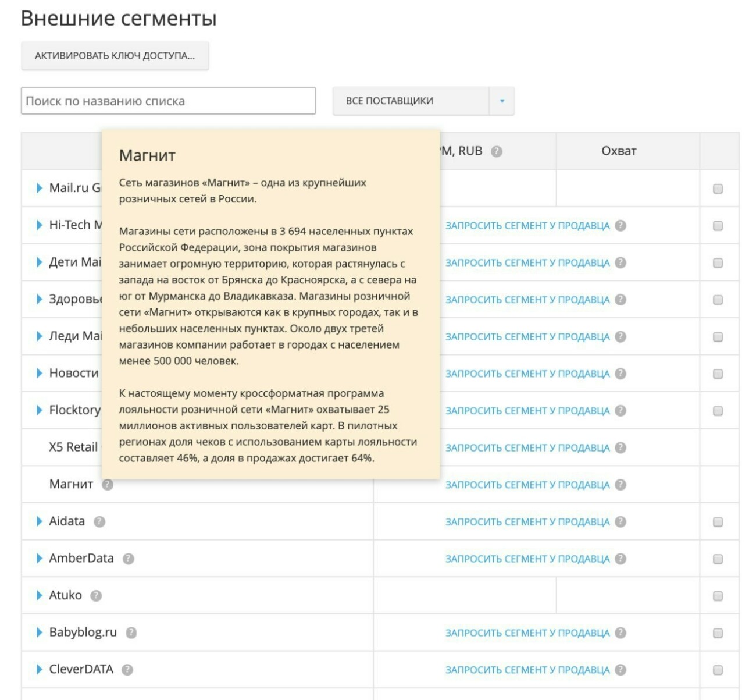The width and height of the screenshot is (756, 700).
Task: Expand the Babyblog.ru row
Action: click(39, 632)
